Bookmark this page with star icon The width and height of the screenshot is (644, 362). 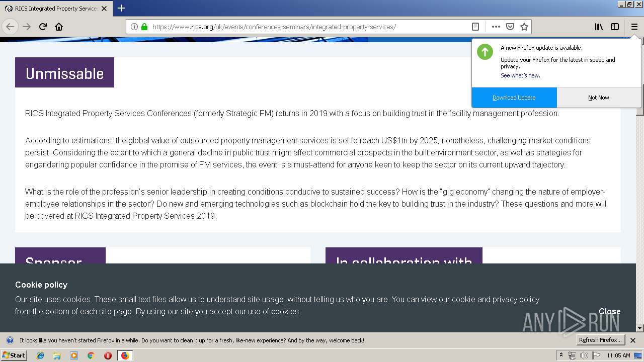[x=524, y=27]
